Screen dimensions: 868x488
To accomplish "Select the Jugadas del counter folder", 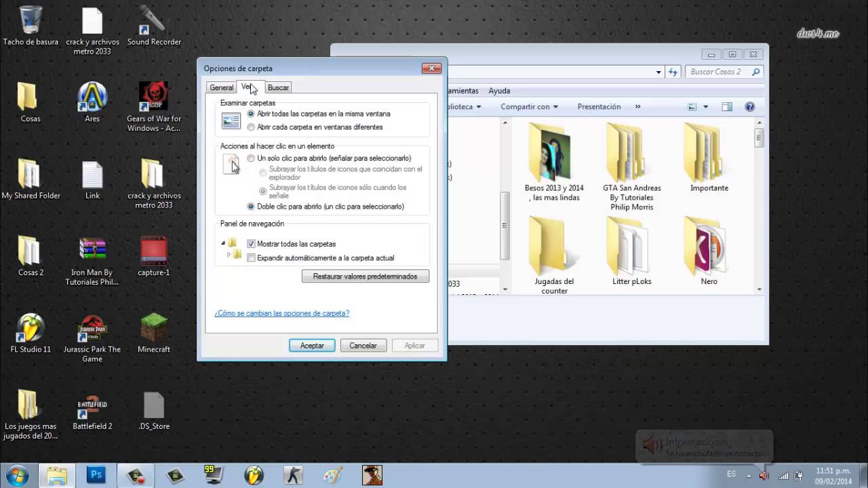I will click(x=554, y=256).
